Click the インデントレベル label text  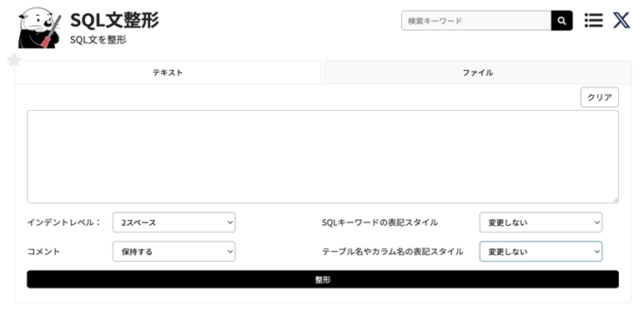[63, 222]
